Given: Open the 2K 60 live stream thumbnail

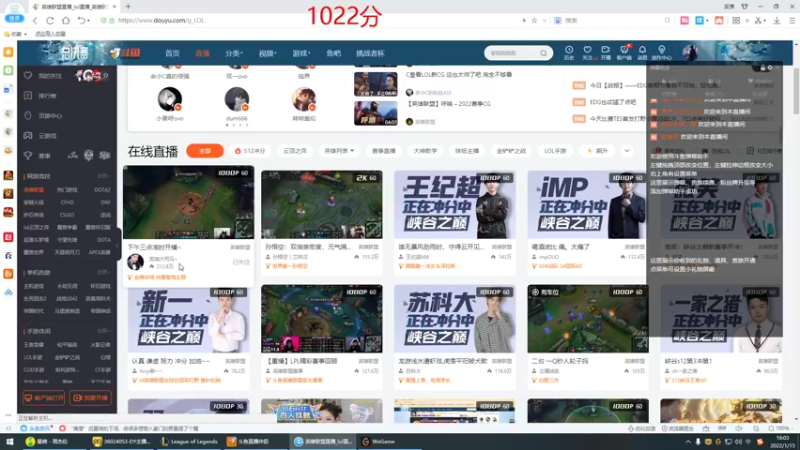Looking at the screenshot, I should [321, 205].
